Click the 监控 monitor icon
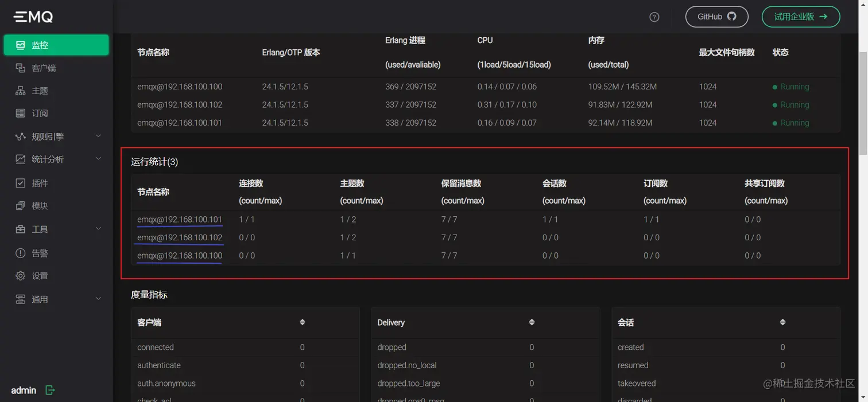This screenshot has width=868, height=402. [21, 45]
